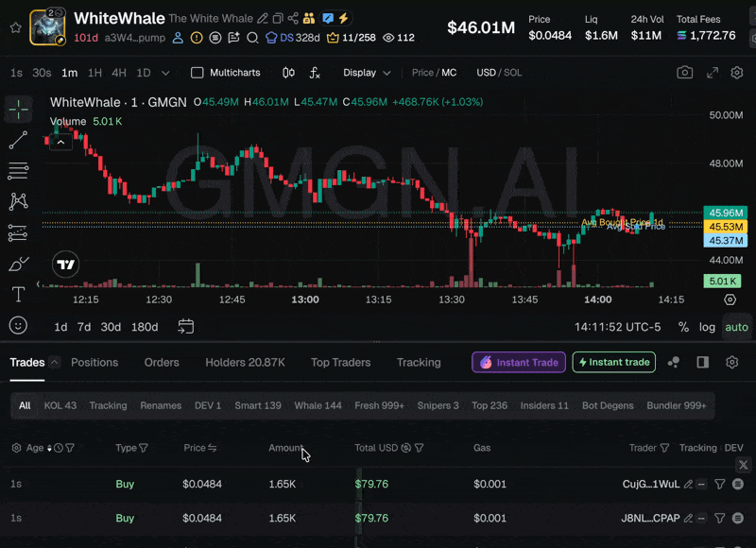Select the 4H timeframe
Viewport: 756px width, 548px height.
click(119, 73)
